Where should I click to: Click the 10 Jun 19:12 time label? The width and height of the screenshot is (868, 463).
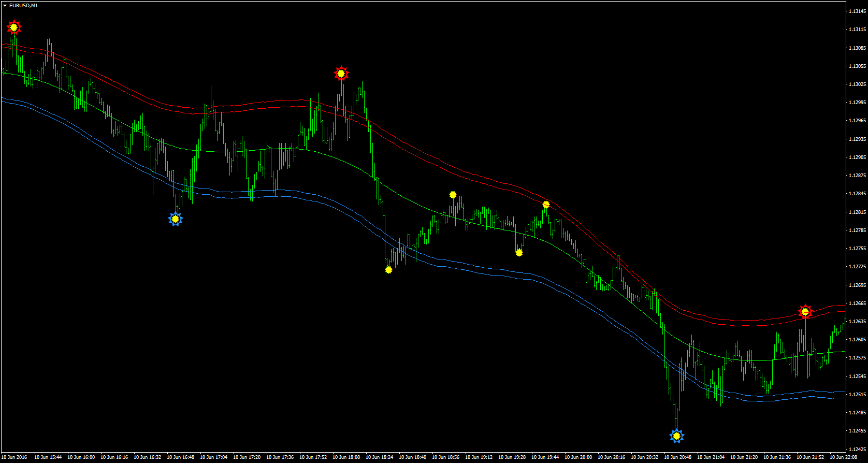479,457
